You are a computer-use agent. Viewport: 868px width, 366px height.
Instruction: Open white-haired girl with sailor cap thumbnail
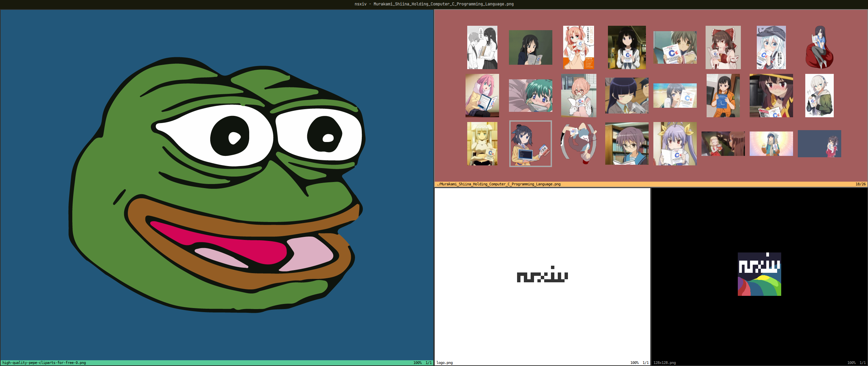point(771,47)
